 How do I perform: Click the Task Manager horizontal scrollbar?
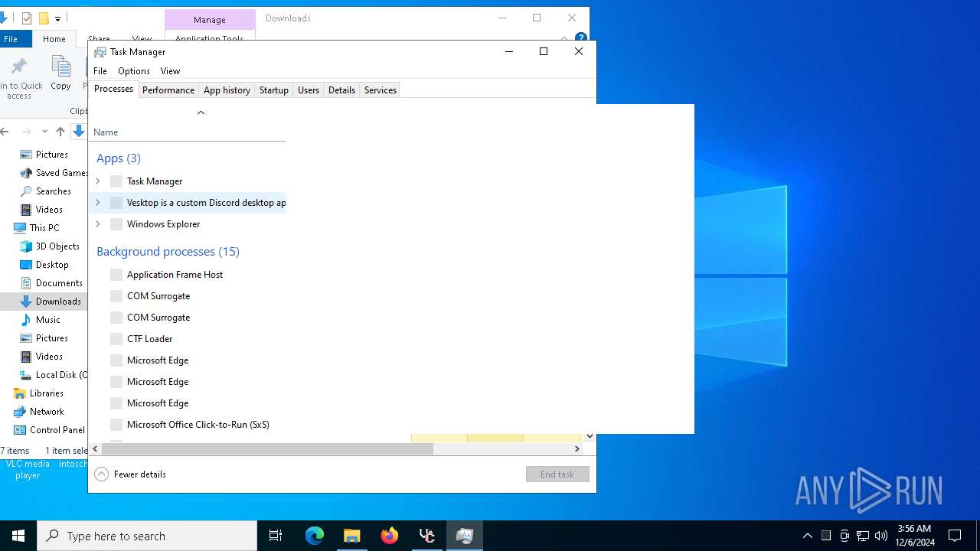267,449
